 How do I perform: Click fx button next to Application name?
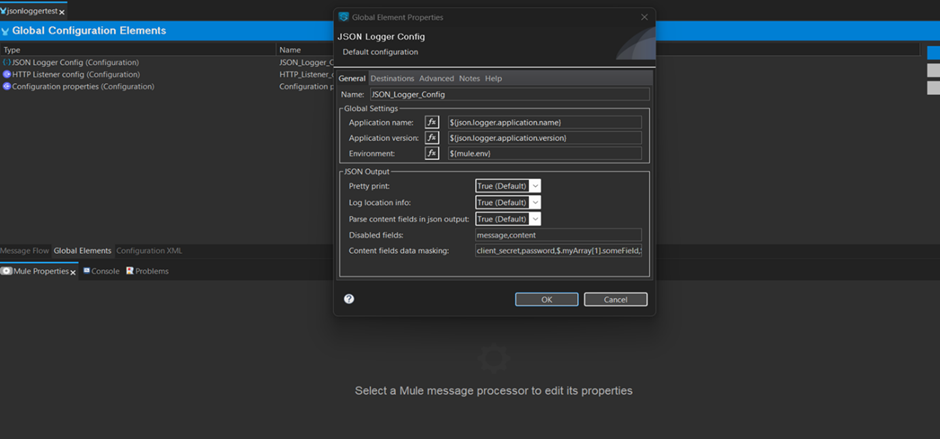click(x=432, y=122)
